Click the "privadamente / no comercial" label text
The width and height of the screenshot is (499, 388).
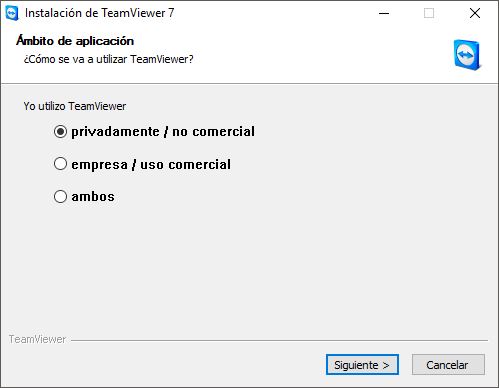click(163, 132)
